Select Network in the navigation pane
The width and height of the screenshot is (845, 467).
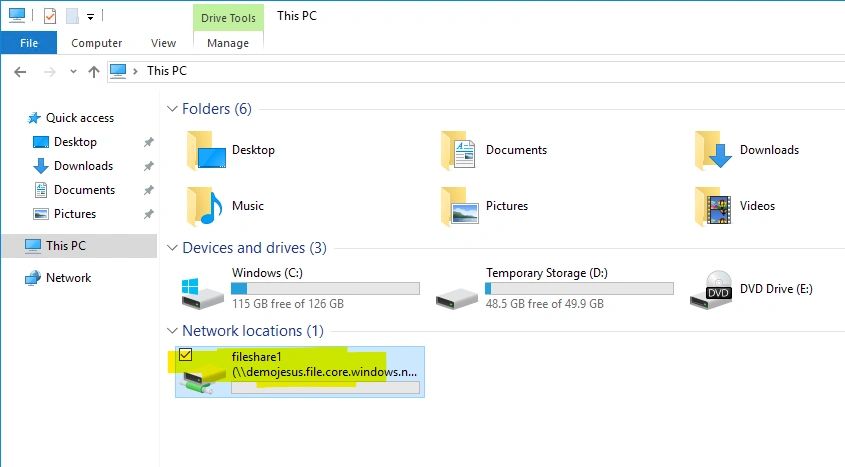point(68,278)
